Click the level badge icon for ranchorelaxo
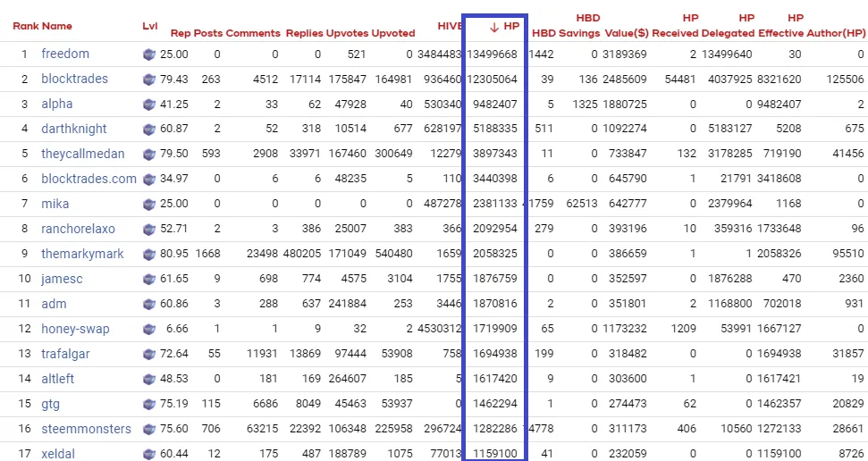The image size is (868, 461). coord(149,229)
